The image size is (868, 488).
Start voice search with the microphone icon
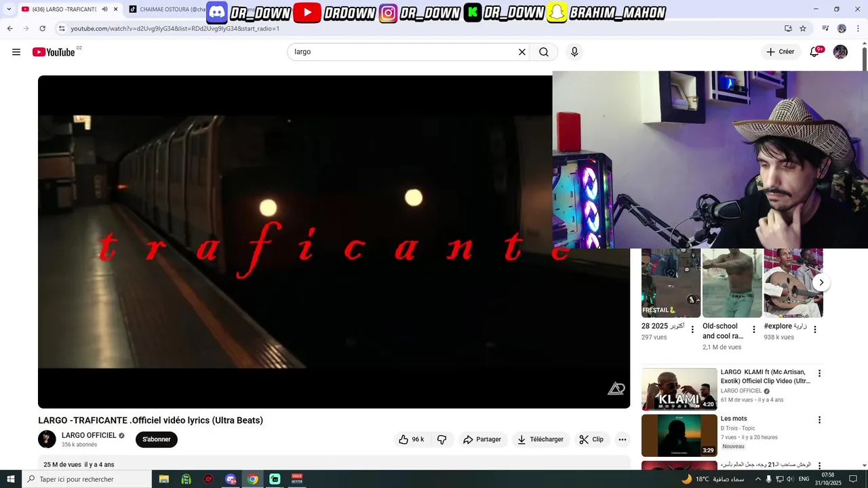point(574,52)
